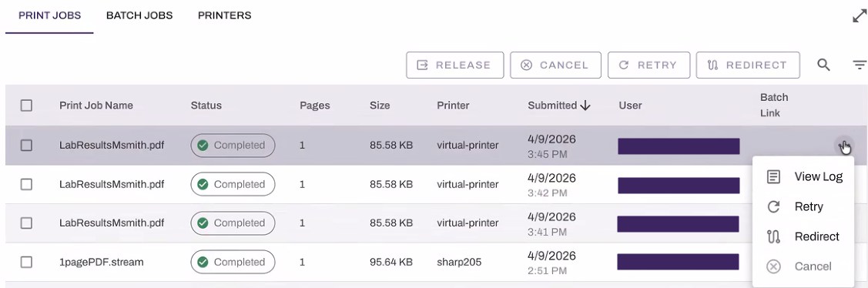Click the Redirect toolbar button
This screenshot has width=868, height=288.
(x=748, y=65)
